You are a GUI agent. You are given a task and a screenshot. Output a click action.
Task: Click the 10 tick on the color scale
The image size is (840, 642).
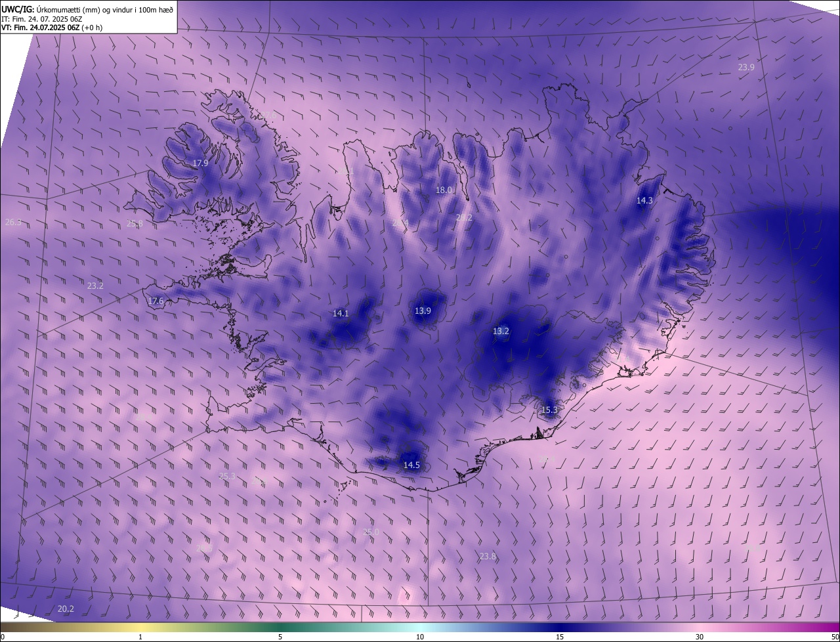click(420, 637)
